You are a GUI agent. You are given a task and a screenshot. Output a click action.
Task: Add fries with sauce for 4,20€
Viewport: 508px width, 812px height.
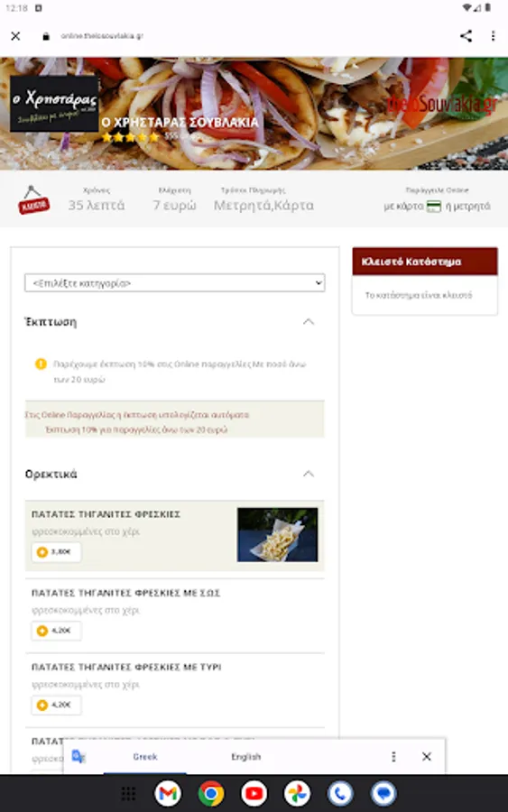click(56, 631)
